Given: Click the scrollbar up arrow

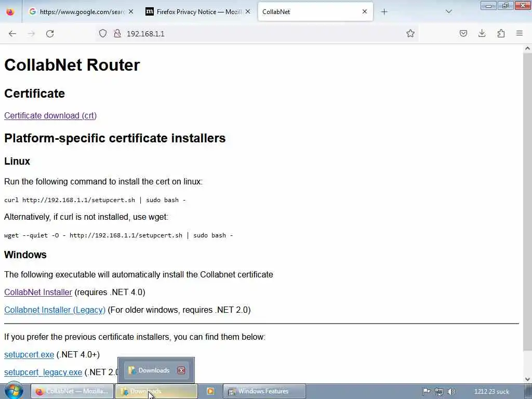Looking at the screenshot, I should (x=527, y=48).
